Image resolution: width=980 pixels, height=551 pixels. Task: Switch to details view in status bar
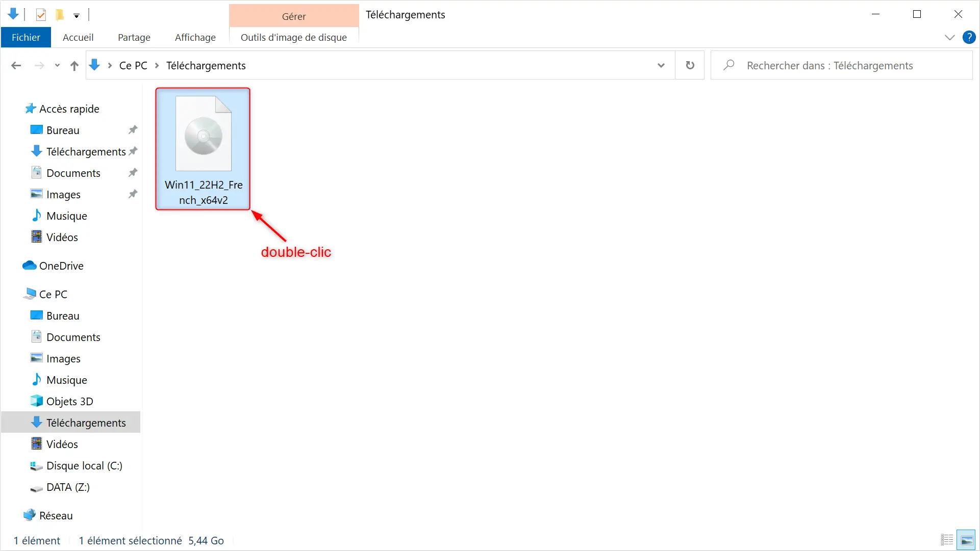click(x=947, y=540)
